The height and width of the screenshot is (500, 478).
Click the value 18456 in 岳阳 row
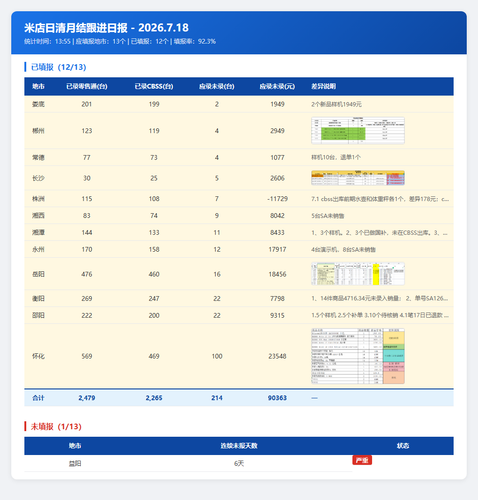point(277,274)
